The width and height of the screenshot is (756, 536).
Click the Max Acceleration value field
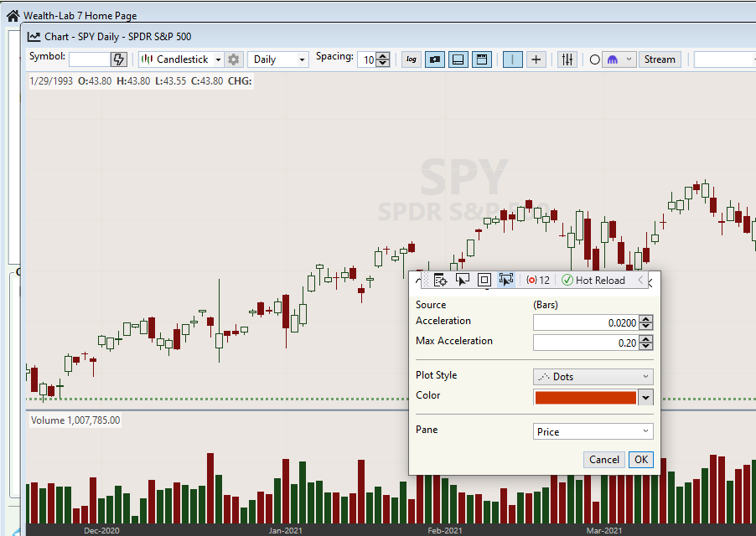586,343
